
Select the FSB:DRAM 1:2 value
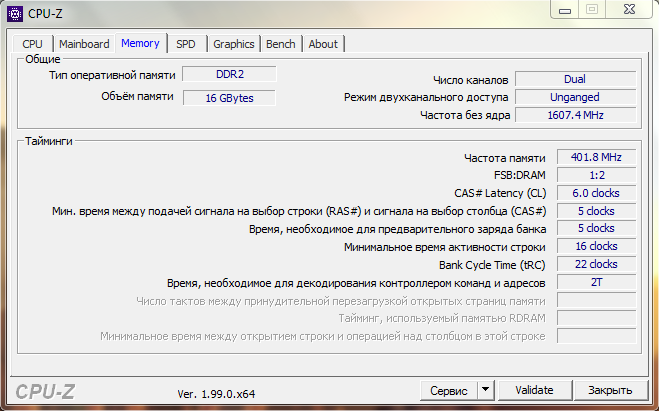click(596, 175)
